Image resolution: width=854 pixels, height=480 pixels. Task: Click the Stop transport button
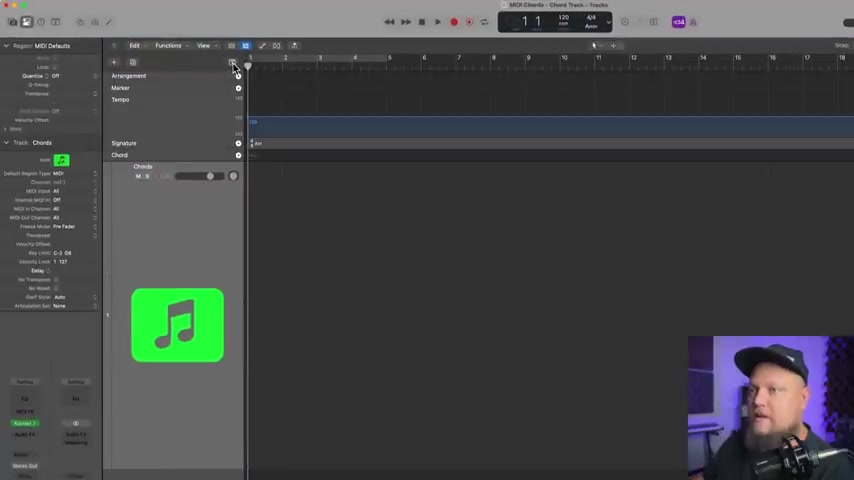pos(422,22)
